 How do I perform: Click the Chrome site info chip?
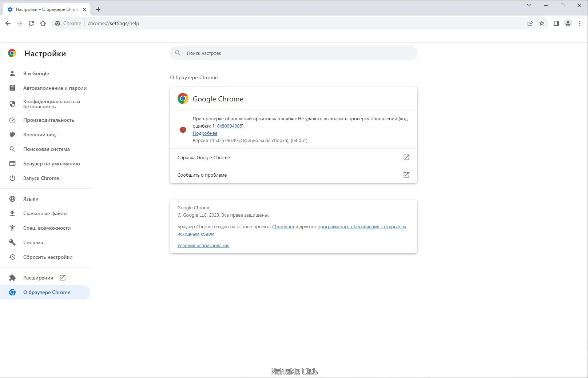tap(68, 23)
